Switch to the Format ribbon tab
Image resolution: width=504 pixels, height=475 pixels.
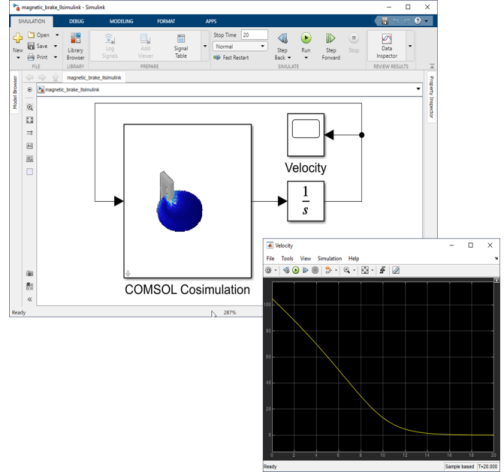tap(166, 21)
